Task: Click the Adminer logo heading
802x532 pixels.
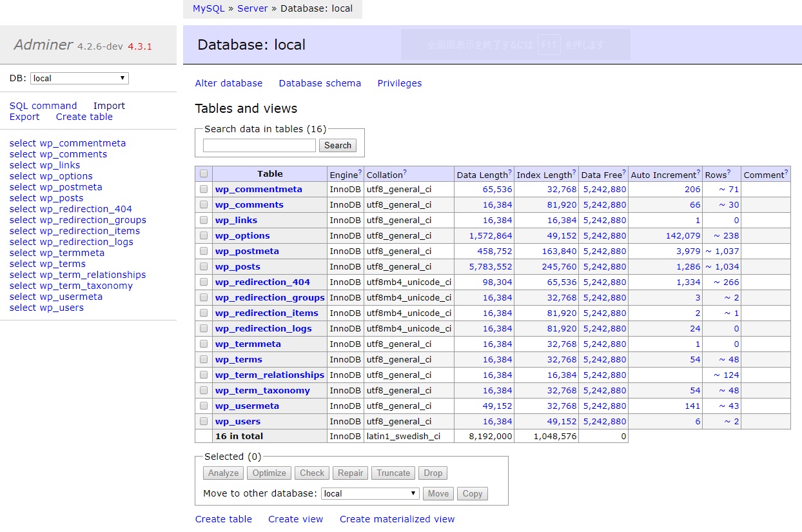Action: (43, 44)
